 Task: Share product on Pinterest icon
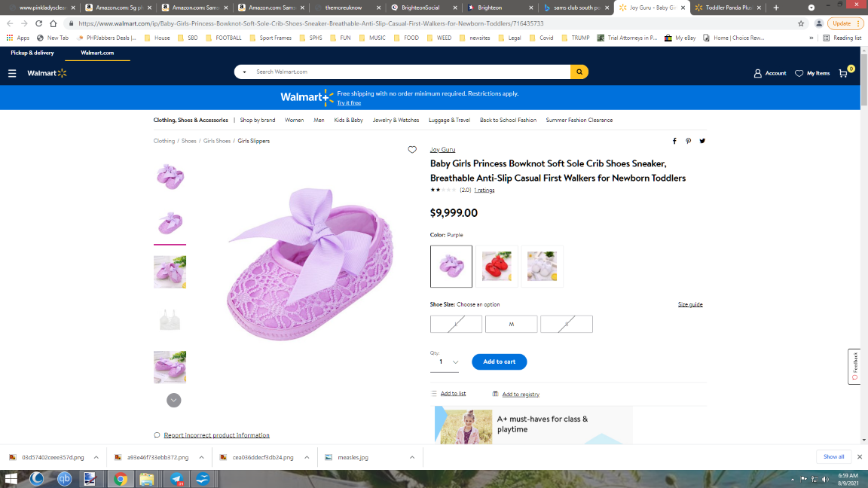(x=688, y=141)
